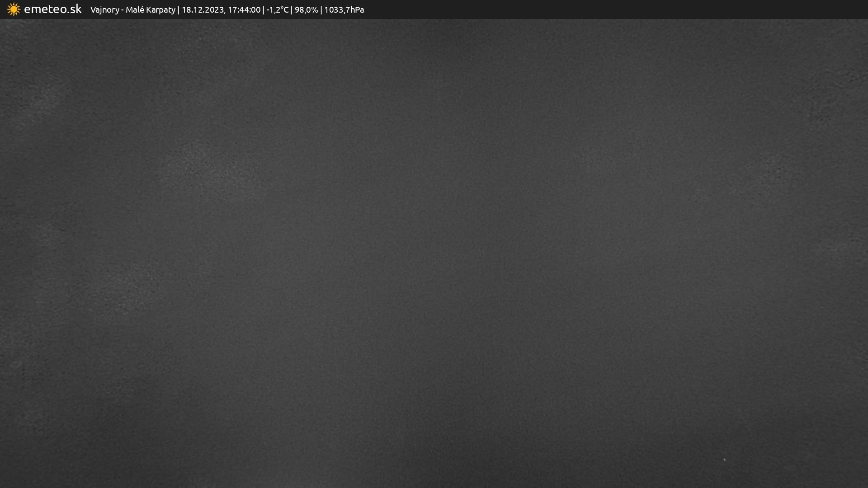Open the emeteo.sk site name link

tap(52, 9)
